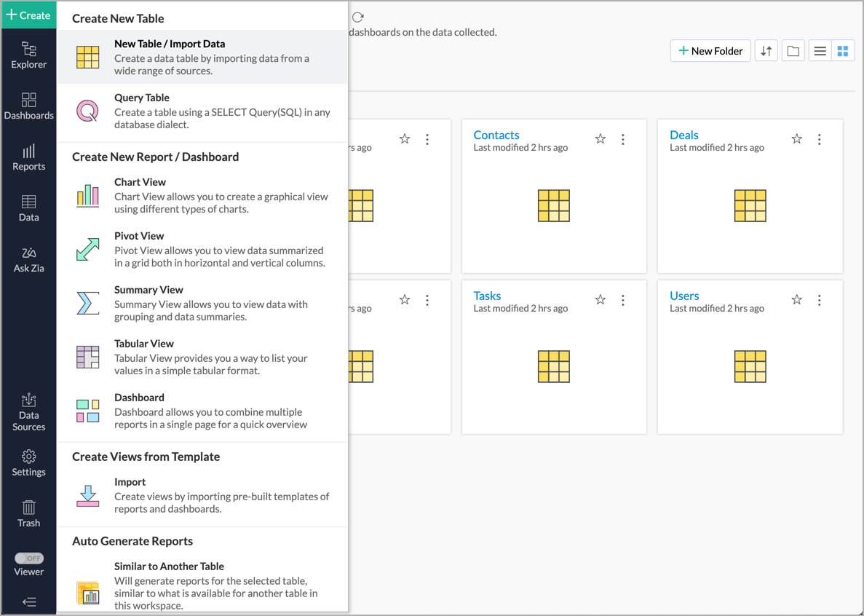Click the Deals table thumbnail

click(750, 205)
